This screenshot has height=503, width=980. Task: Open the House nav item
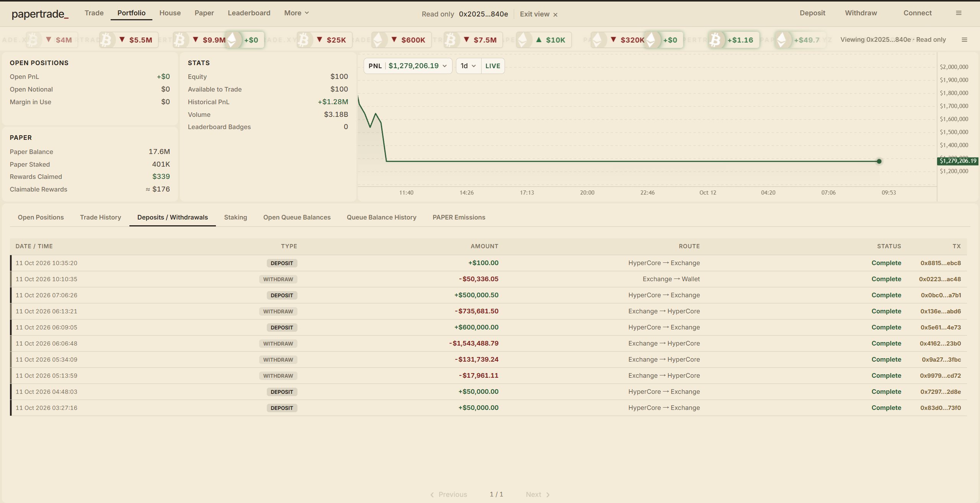170,13
